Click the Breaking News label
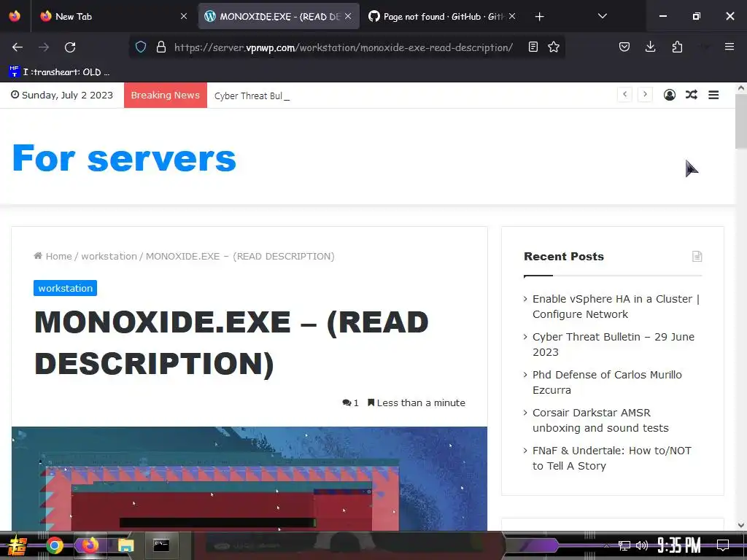 coord(166,96)
